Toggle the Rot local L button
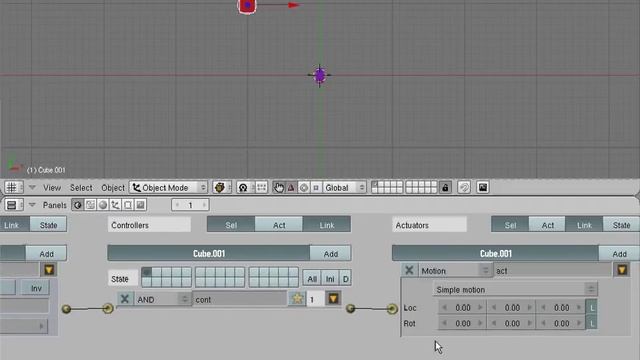The height and width of the screenshot is (360, 640). click(591, 323)
